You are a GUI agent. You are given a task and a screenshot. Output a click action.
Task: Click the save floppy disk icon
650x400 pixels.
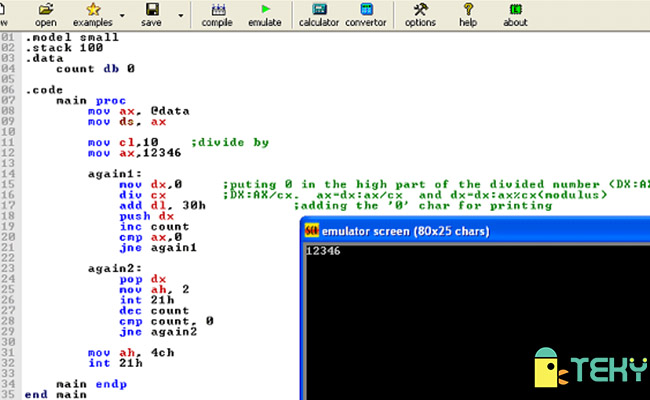tap(152, 9)
